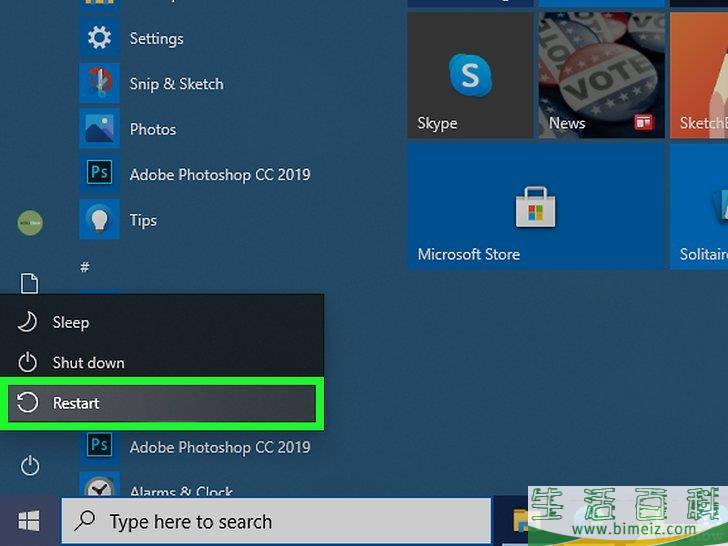The width and height of the screenshot is (728, 546).
Task: Launch Photoshop entry directly above Alarms & Clock
Action: click(219, 447)
